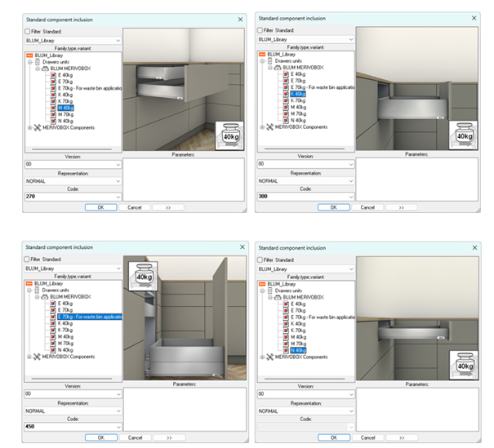The image size is (494, 448).
Task: Enable the Filter checkbox in the code 270 dialog
Action: pyautogui.click(x=28, y=32)
